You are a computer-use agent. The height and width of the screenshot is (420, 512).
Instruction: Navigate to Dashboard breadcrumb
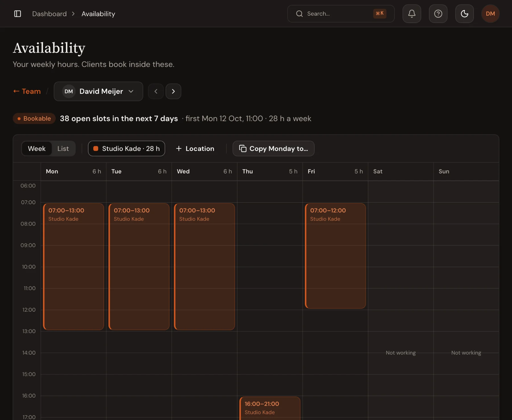click(49, 14)
